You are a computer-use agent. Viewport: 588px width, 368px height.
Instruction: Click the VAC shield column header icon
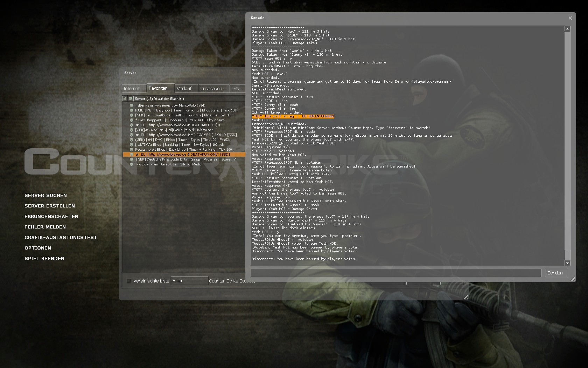pos(130,98)
